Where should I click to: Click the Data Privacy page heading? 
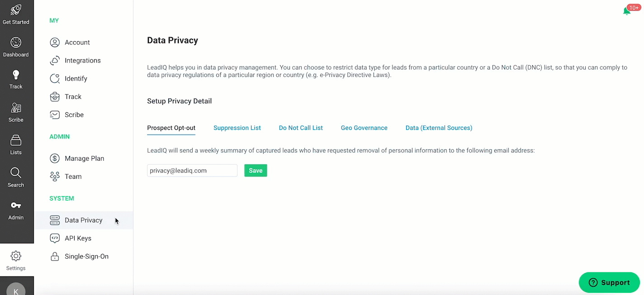[173, 40]
